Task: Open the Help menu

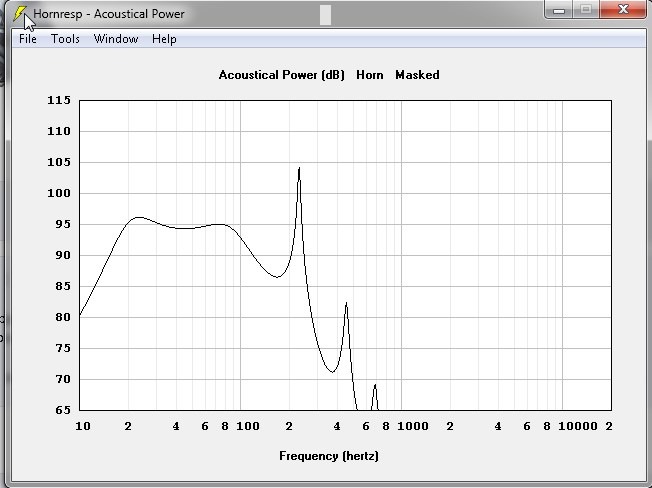Action: coord(164,39)
